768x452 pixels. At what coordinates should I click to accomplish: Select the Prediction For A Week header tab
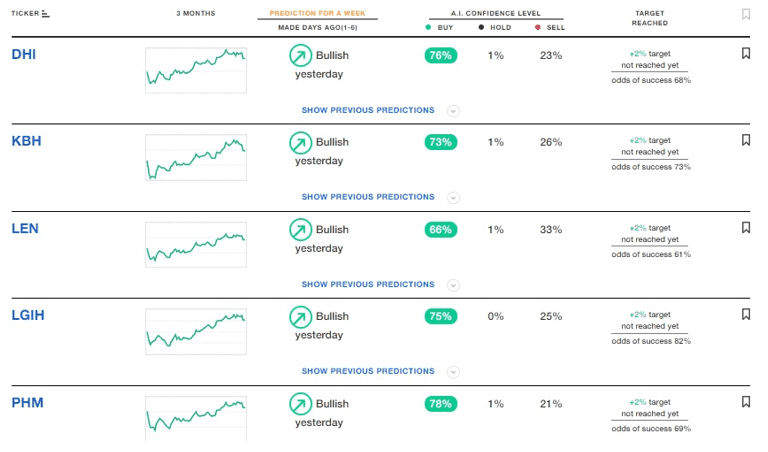click(x=317, y=13)
